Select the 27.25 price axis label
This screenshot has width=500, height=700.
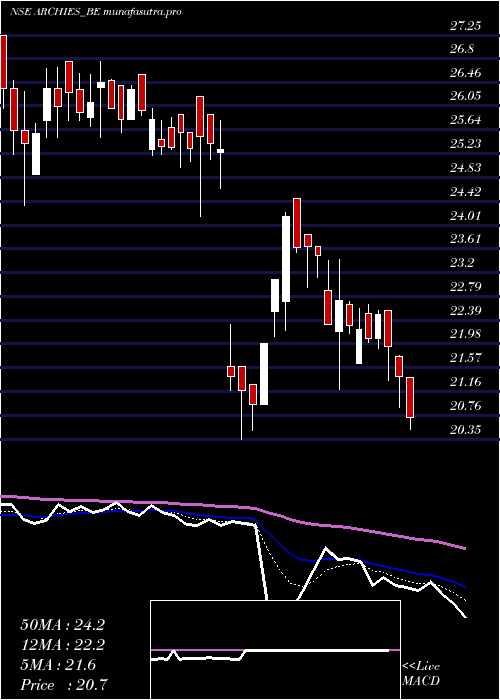coord(465,26)
